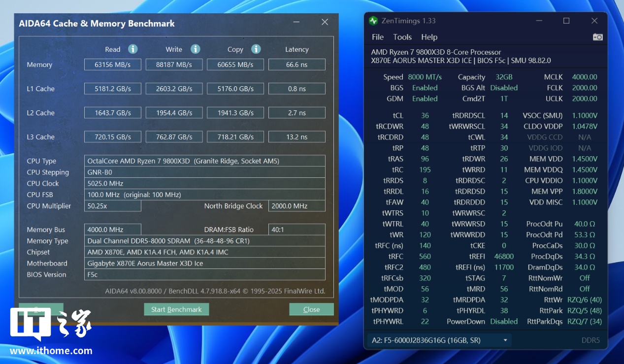Click the info icon beside Write
This screenshot has height=364, width=624.
(x=195, y=49)
